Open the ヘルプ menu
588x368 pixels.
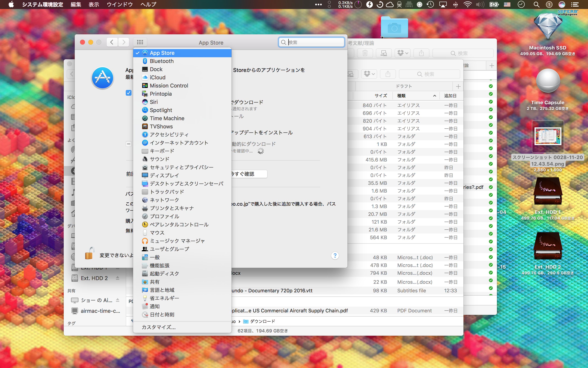(x=148, y=4)
